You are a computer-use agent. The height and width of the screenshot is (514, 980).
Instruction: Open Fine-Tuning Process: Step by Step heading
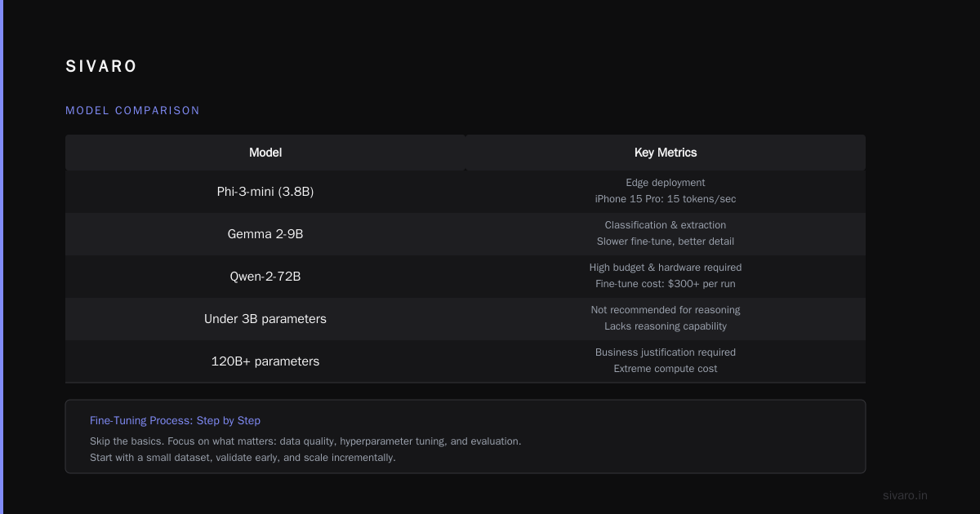[x=175, y=421]
